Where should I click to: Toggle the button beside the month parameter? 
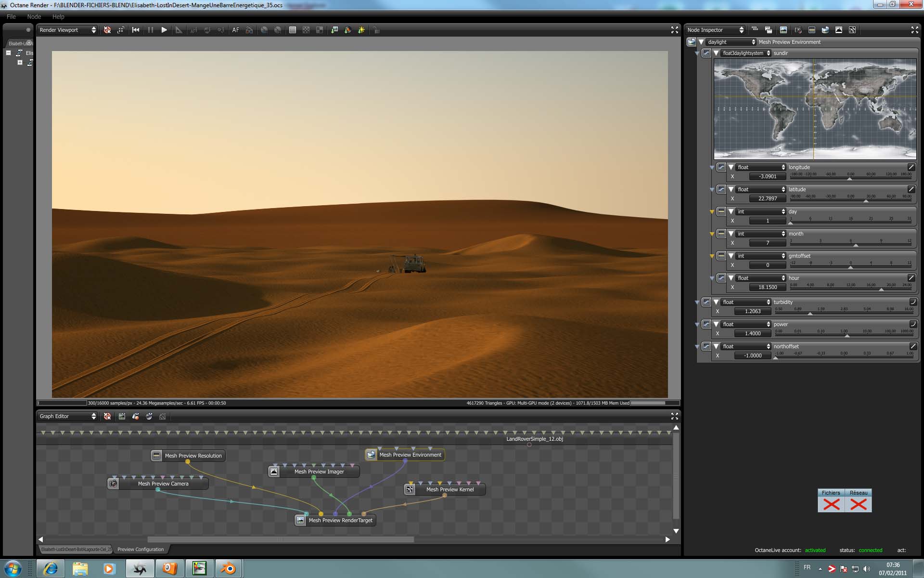[721, 234]
